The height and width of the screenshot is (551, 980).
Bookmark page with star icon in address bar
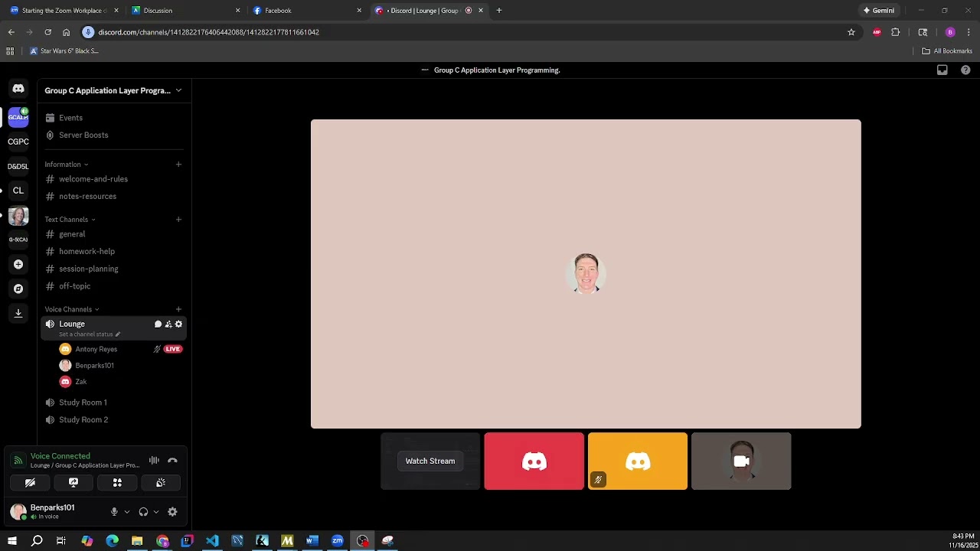tap(851, 32)
